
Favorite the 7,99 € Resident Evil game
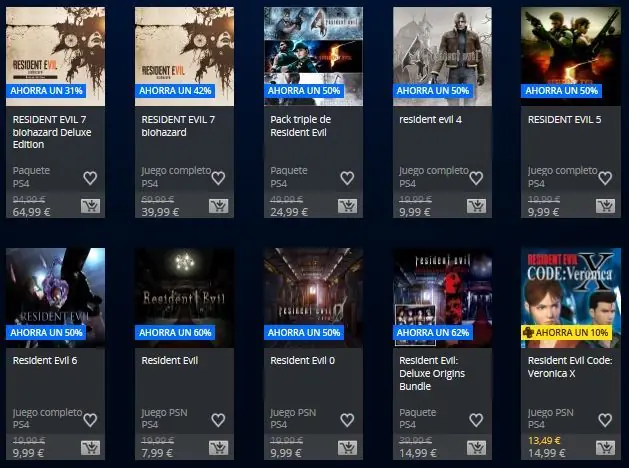(218, 419)
